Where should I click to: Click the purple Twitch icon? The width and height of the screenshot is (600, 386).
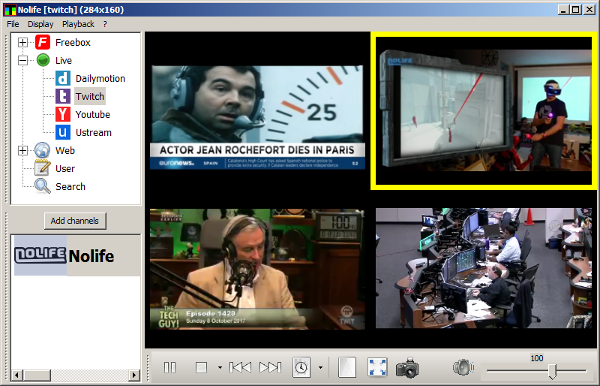[x=63, y=96]
